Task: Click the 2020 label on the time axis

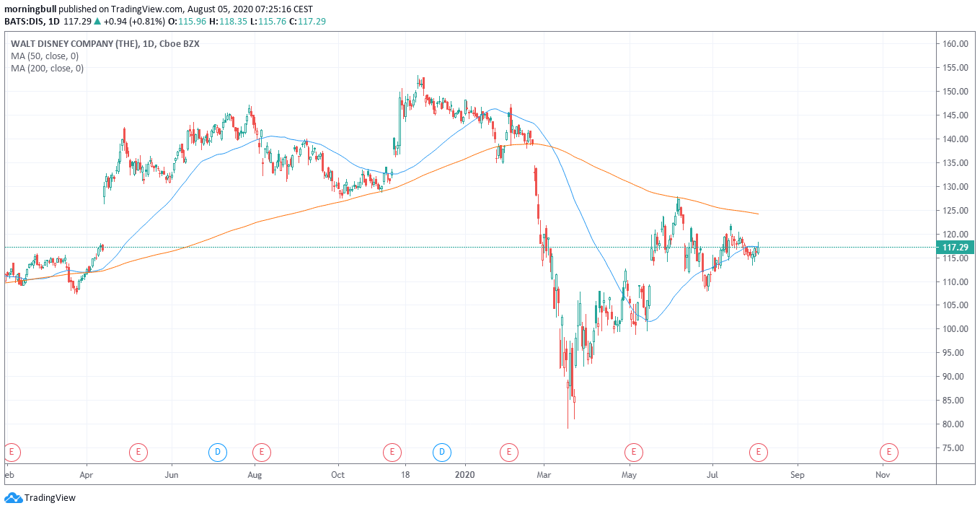Action: point(465,475)
